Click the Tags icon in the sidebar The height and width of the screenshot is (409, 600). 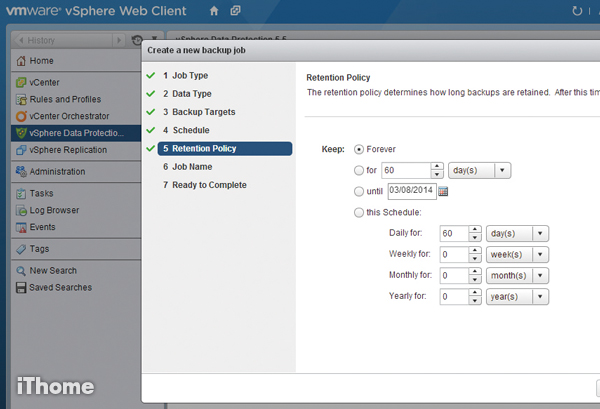point(20,249)
